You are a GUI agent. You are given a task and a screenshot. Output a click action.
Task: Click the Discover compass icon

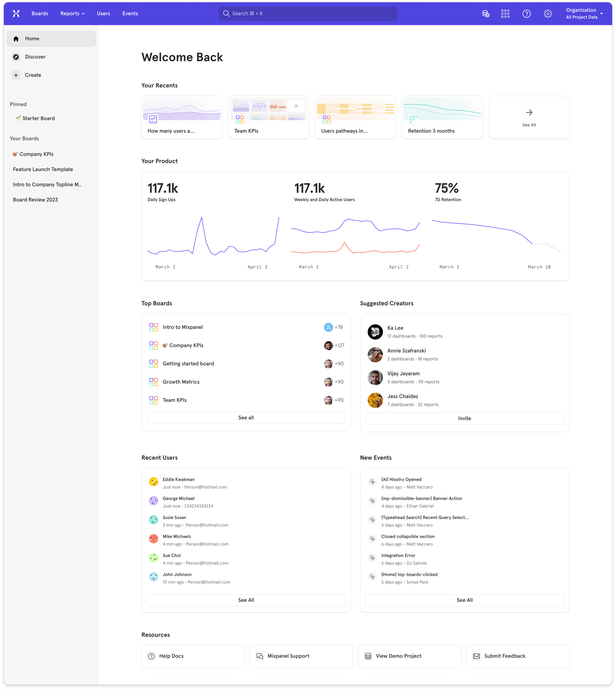tap(16, 57)
